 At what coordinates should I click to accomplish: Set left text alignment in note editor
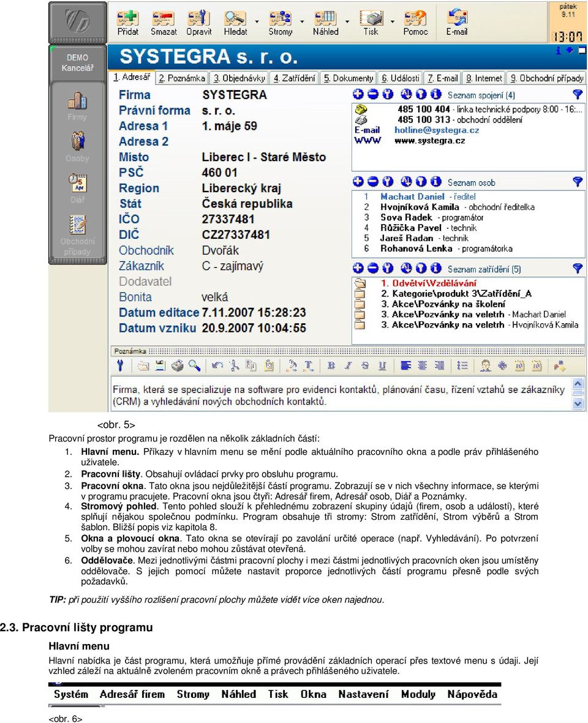click(x=405, y=365)
